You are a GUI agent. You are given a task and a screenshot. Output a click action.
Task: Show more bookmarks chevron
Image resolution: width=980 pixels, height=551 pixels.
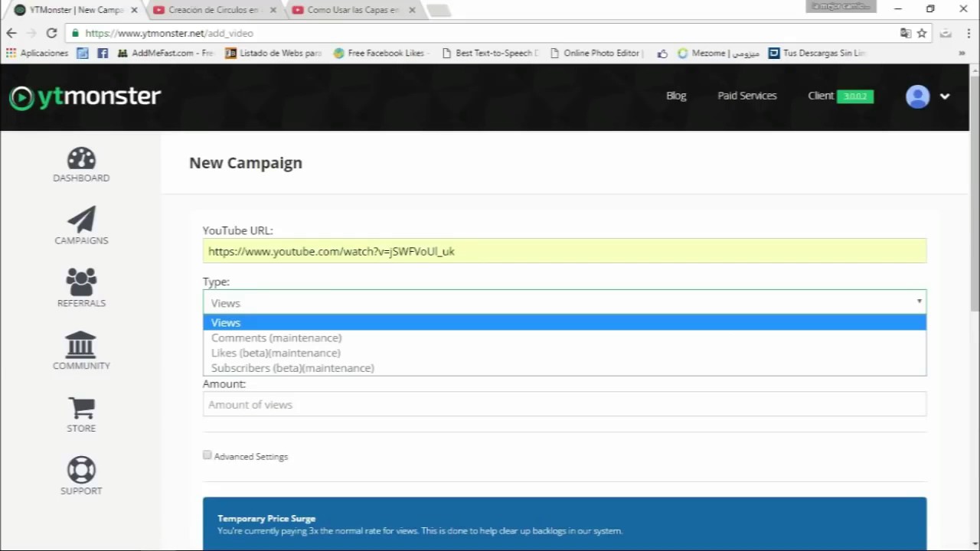point(962,53)
